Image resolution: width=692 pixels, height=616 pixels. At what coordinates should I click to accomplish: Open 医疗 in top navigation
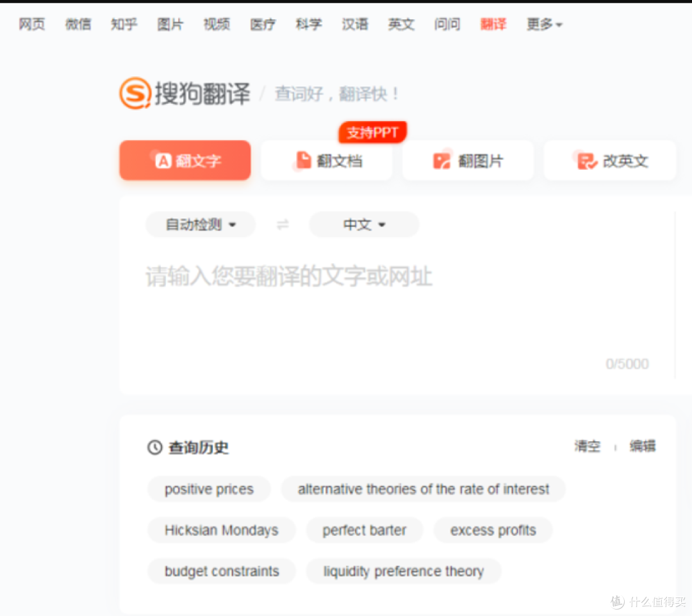(263, 24)
